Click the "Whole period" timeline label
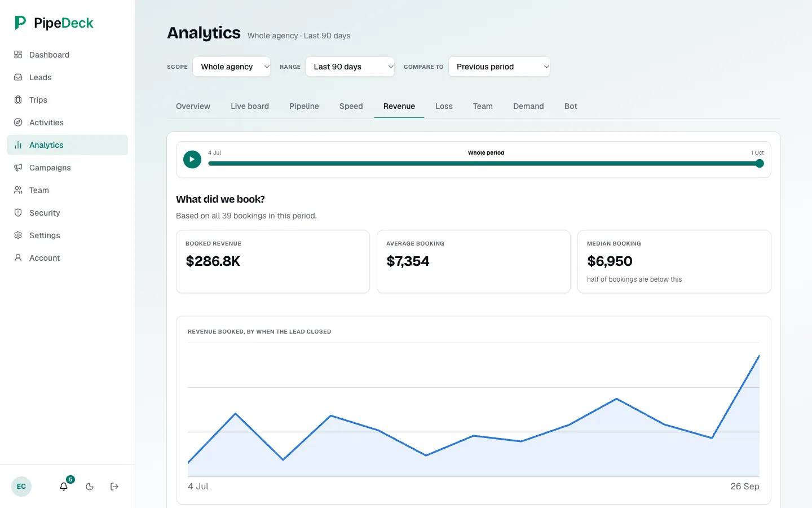Viewport: 812px width, 508px height. click(x=486, y=152)
